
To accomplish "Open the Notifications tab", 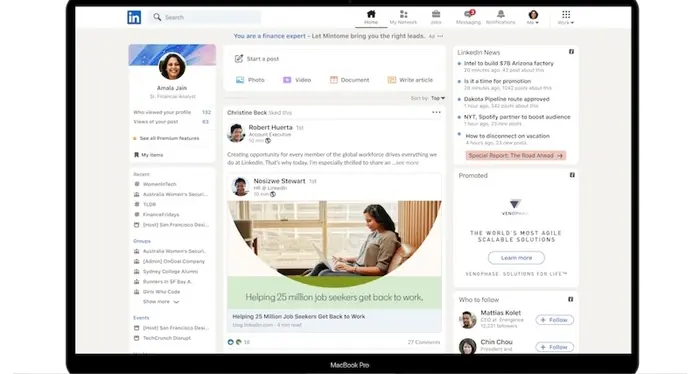I will coord(500,17).
